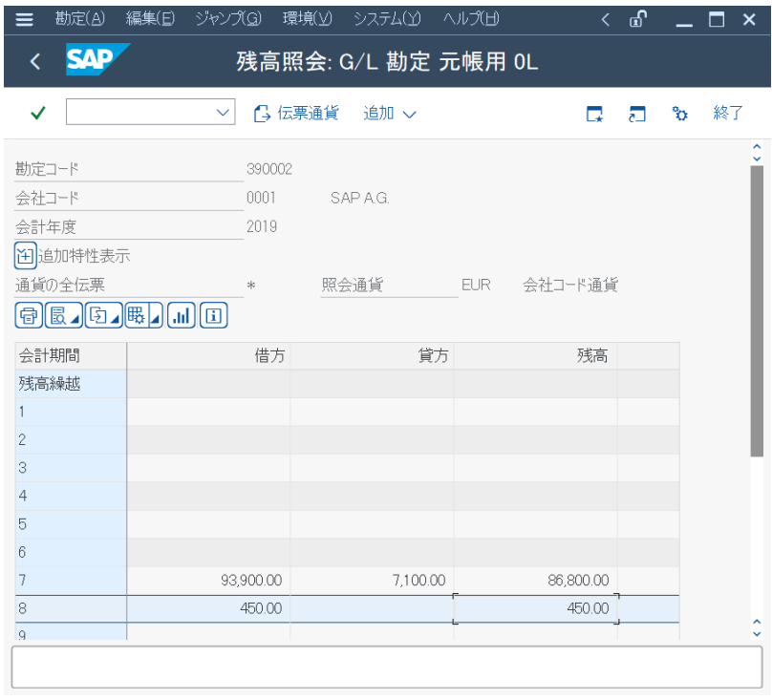Select period 5 row header
This screenshot has width=772, height=700.
click(x=71, y=524)
